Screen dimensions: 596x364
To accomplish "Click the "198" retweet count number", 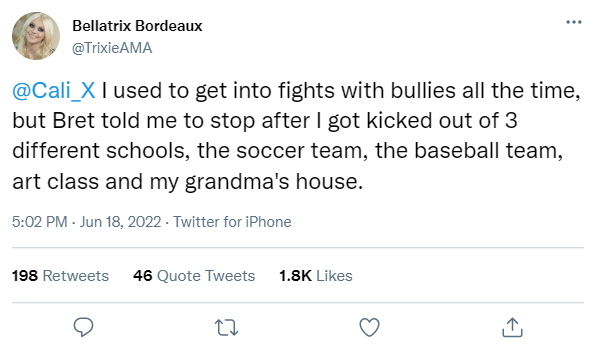I will (25, 275).
